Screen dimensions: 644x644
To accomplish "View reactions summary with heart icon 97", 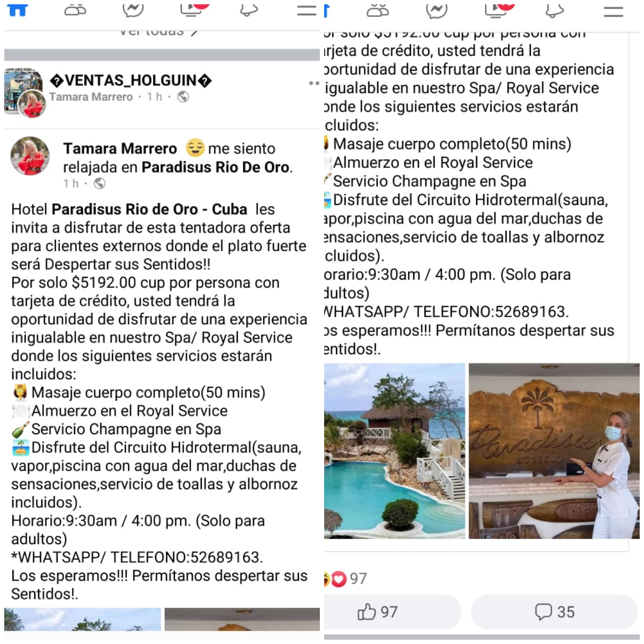I will 346,579.
